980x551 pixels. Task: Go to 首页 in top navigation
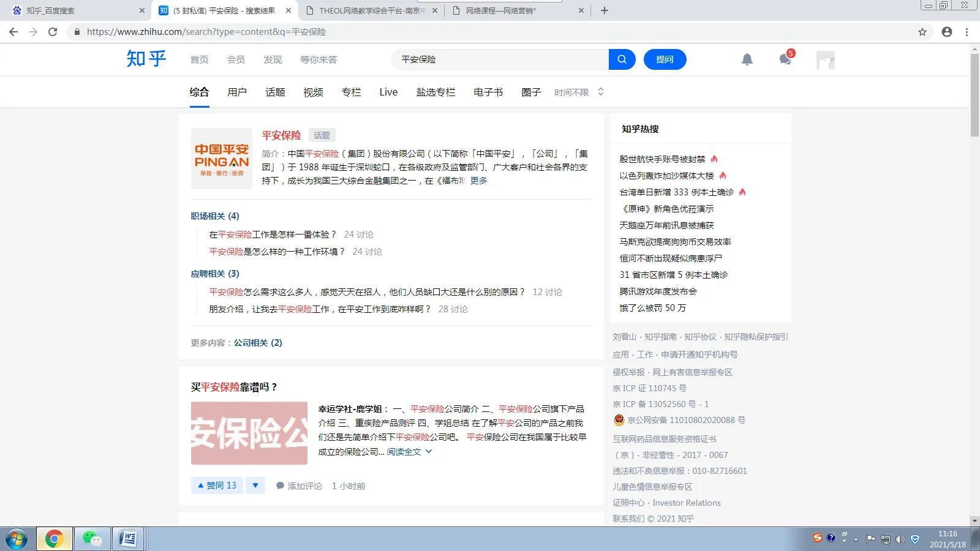click(199, 59)
